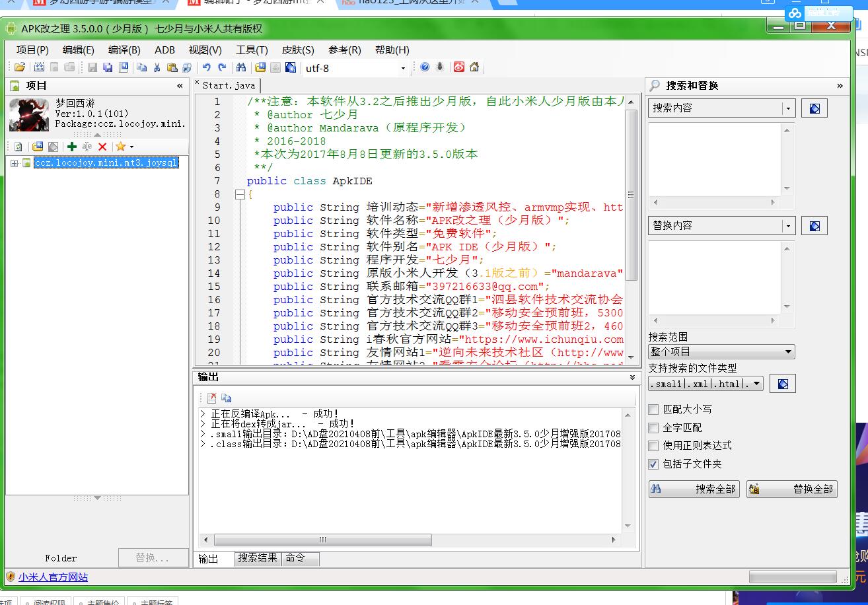This screenshot has height=605, width=868.
Task: Enable the 匹配大小写 checkbox
Action: tap(653, 409)
